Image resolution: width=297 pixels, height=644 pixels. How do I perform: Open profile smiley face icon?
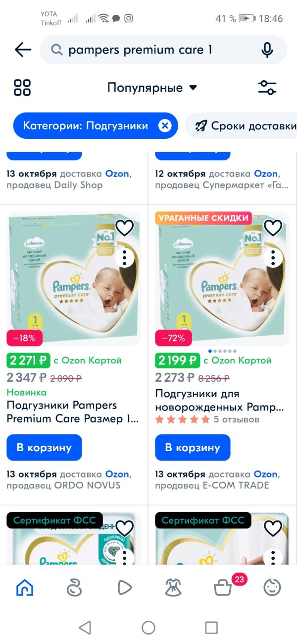[x=272, y=587]
